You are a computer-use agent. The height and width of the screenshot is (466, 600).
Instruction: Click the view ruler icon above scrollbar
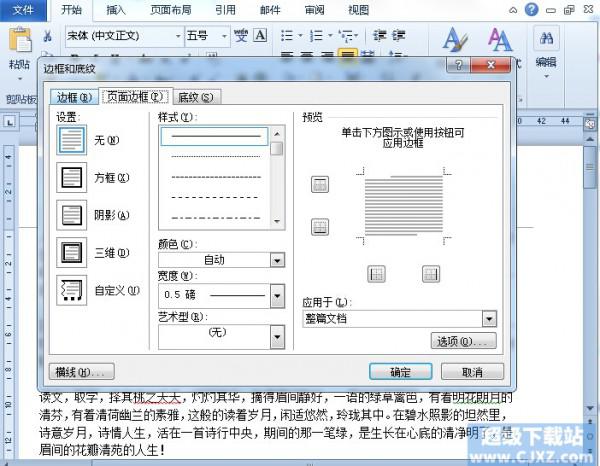pos(590,124)
